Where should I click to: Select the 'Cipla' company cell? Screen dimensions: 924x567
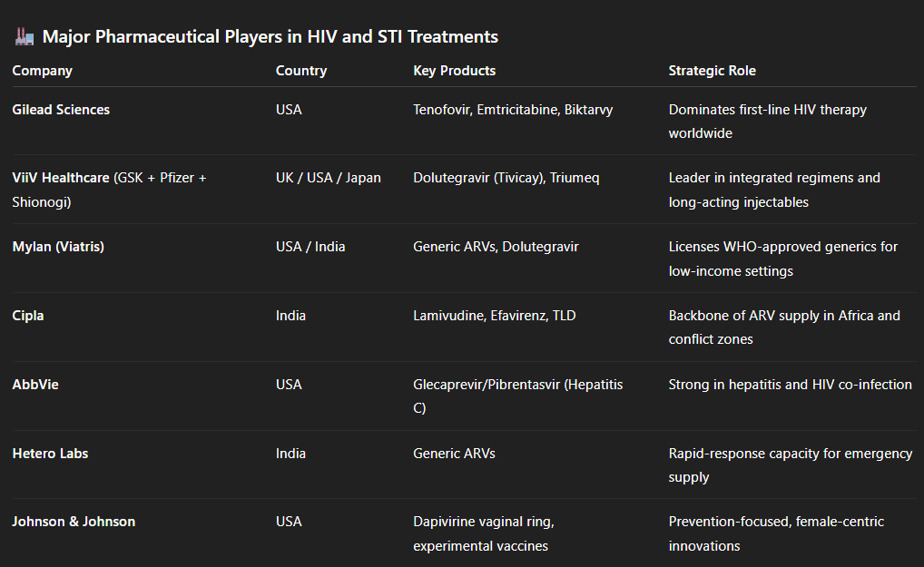coord(28,316)
